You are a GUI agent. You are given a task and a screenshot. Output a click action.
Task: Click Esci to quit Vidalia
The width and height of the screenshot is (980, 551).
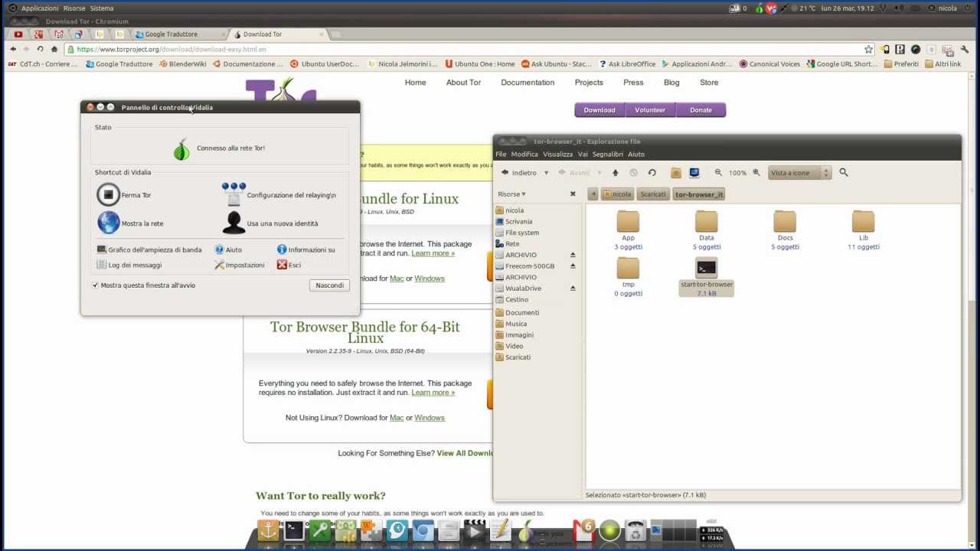click(289, 265)
